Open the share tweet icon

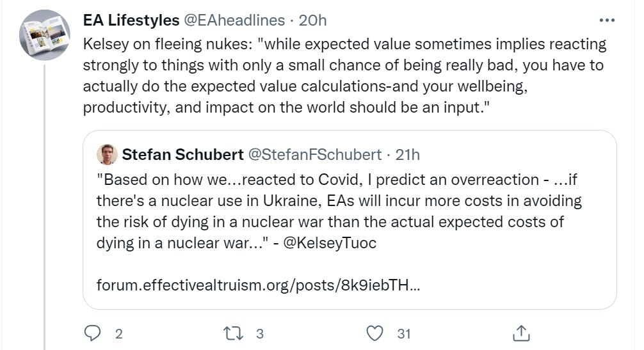[x=521, y=333]
